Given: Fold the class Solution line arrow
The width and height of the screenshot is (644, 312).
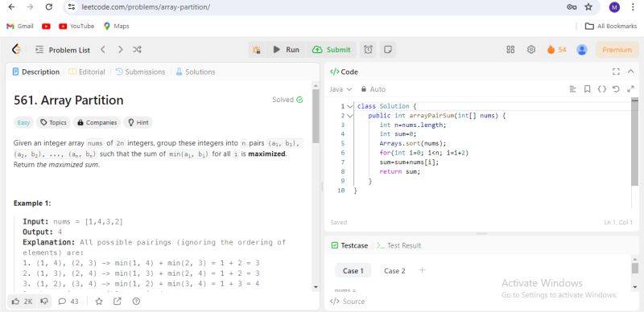Looking at the screenshot, I should [350, 106].
